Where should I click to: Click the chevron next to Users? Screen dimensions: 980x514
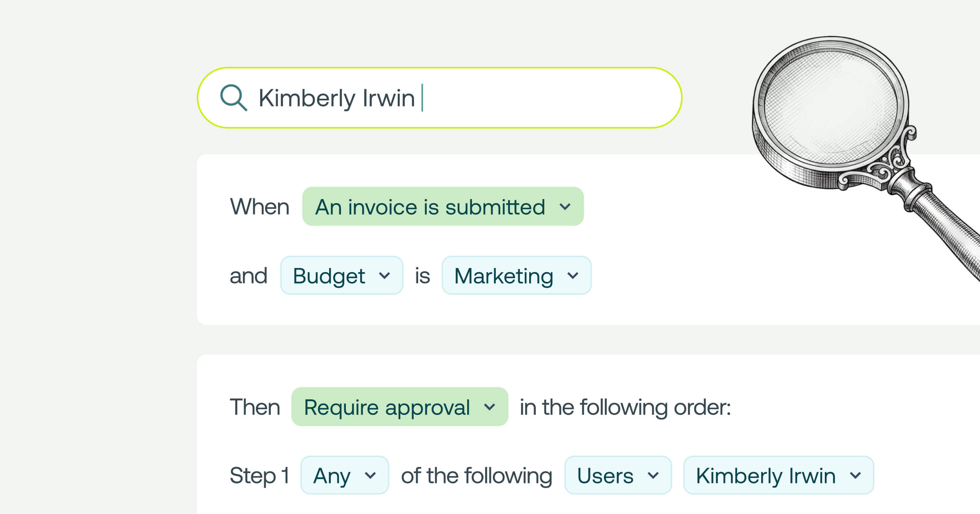click(653, 476)
